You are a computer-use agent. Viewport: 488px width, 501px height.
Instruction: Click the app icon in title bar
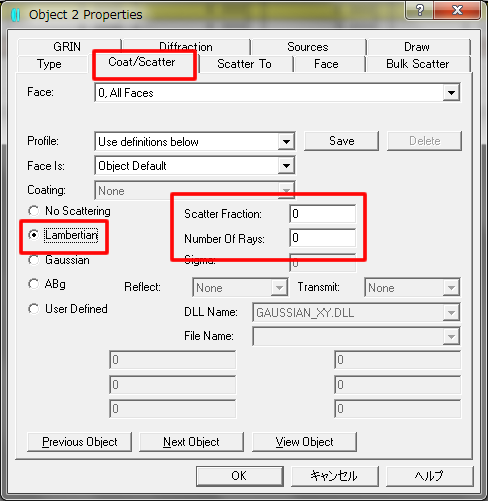[15, 15]
